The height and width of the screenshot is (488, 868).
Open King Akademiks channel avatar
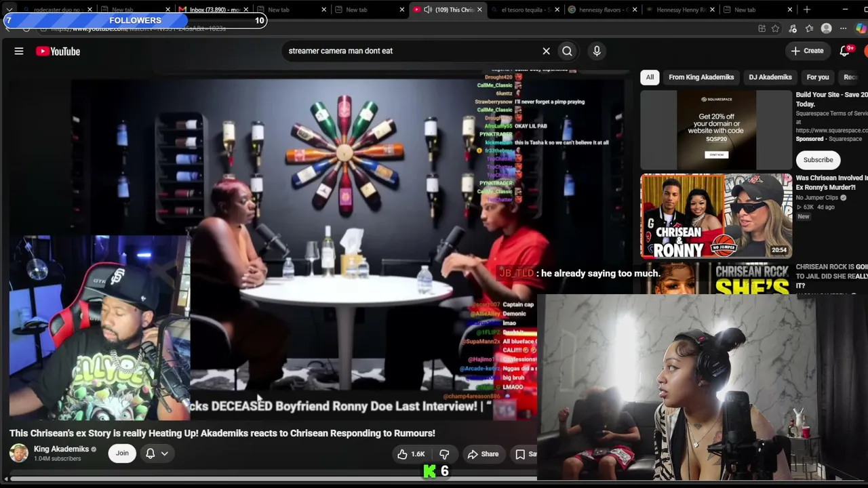[x=19, y=453]
